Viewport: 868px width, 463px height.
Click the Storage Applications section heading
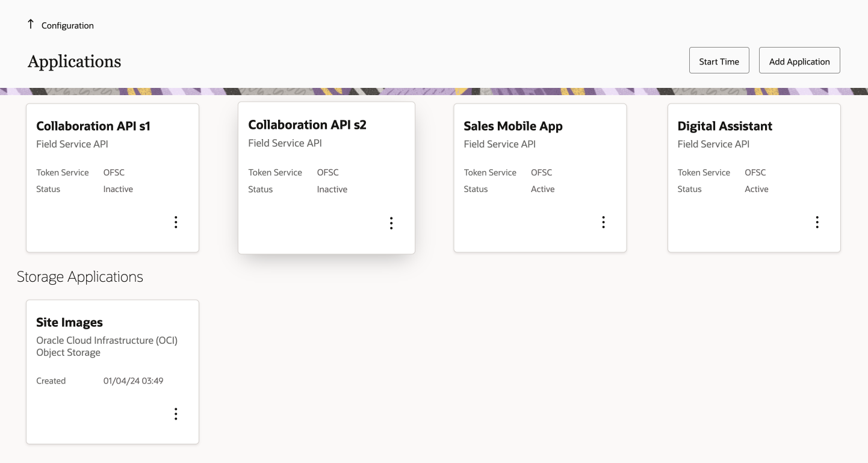pyautogui.click(x=80, y=276)
